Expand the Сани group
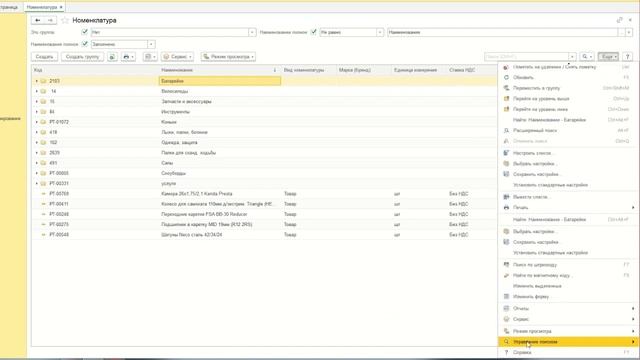Image resolution: width=640 pixels, height=360 pixels. pos(37,163)
